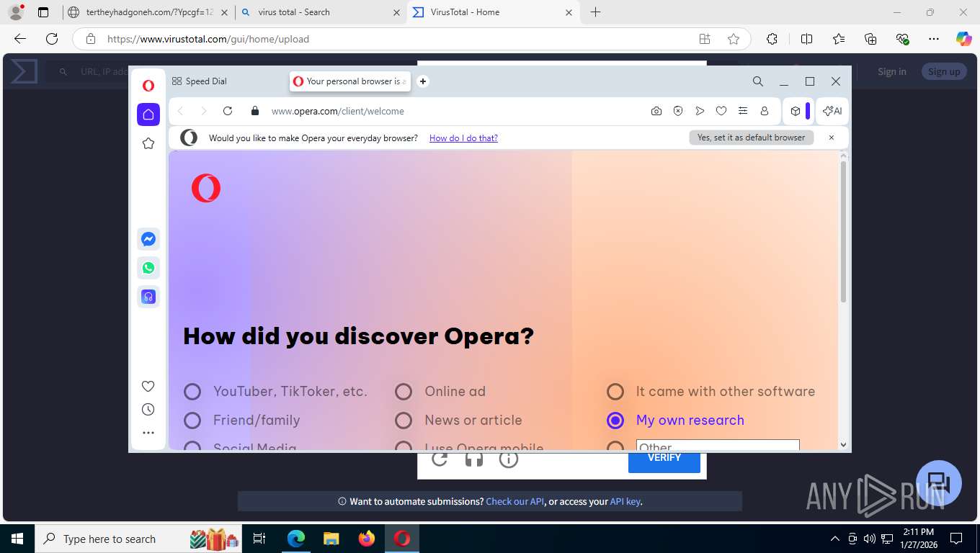Open a new tab in Edge
980x553 pixels.
point(595,12)
